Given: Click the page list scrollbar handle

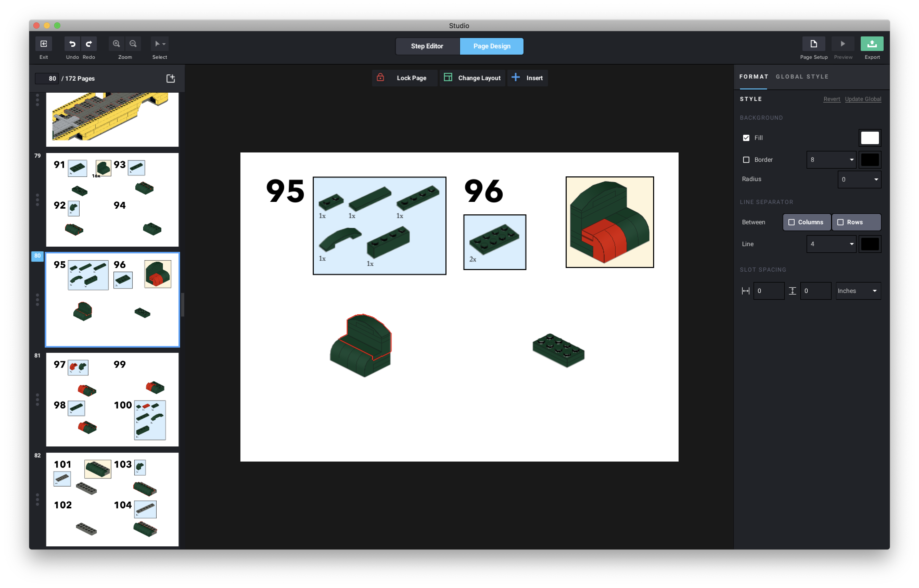Looking at the screenshot, I should point(182,305).
